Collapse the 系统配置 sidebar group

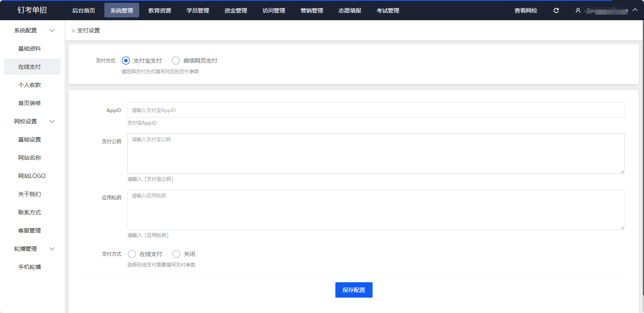[52, 30]
